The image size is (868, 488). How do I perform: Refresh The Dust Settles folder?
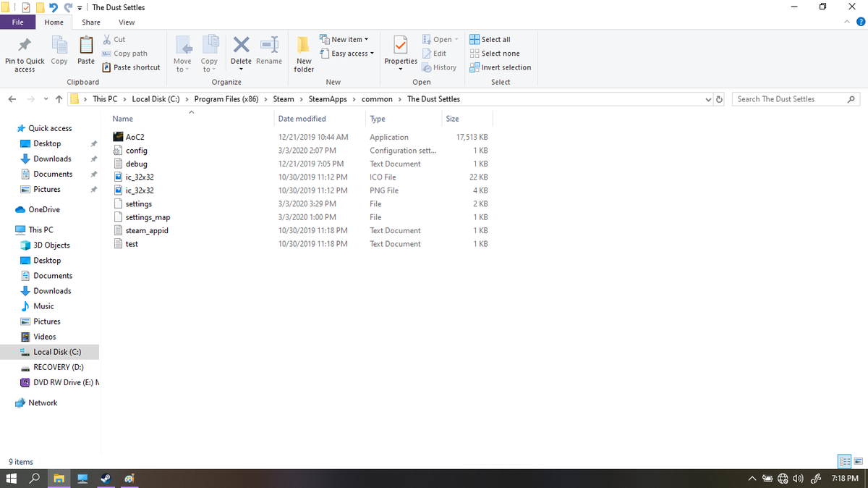(x=720, y=99)
